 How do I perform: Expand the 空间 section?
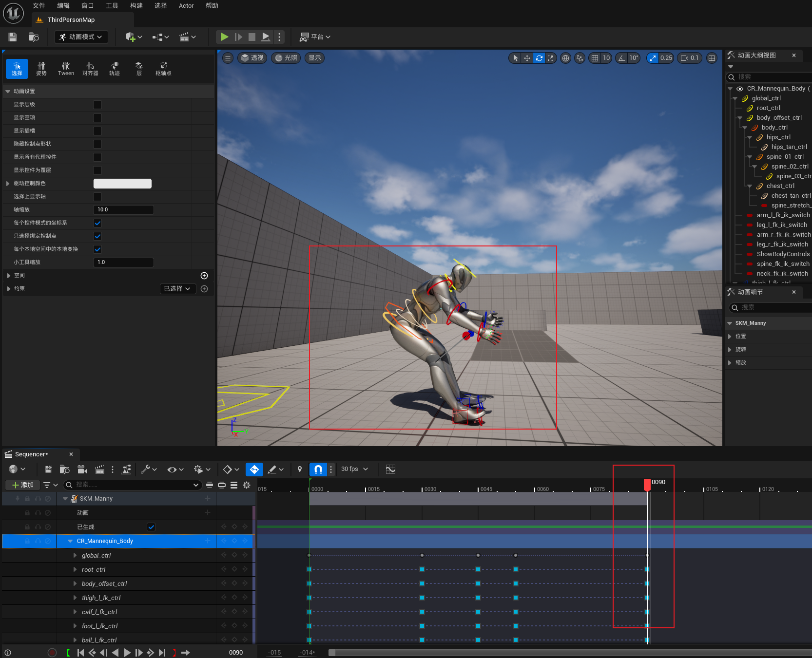coord(9,276)
